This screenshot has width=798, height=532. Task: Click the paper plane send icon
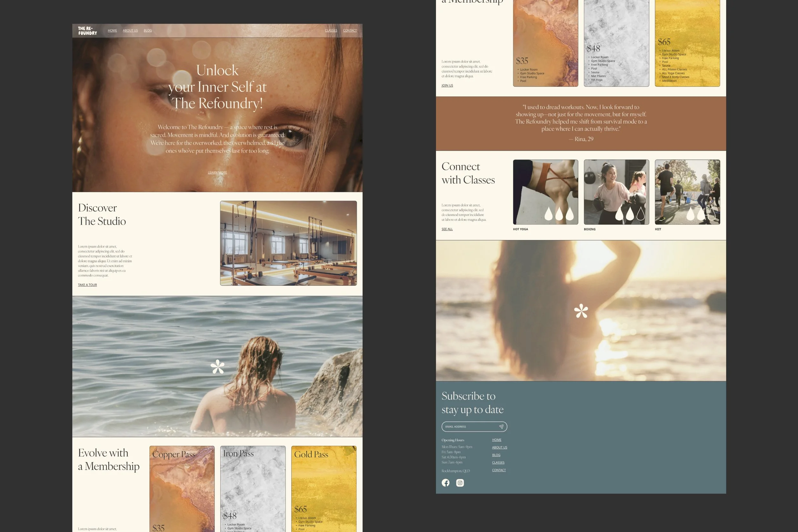pyautogui.click(x=501, y=426)
